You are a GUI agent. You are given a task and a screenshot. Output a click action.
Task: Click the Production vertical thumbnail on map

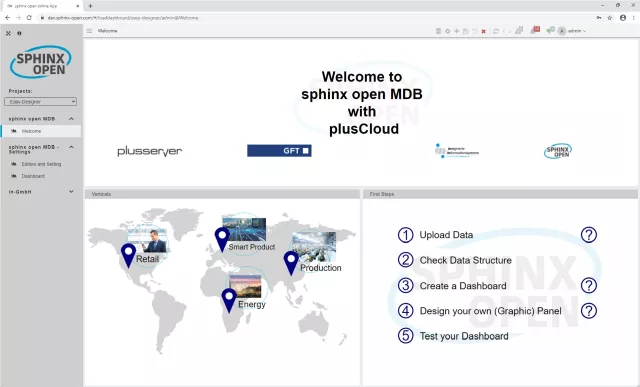pos(314,247)
